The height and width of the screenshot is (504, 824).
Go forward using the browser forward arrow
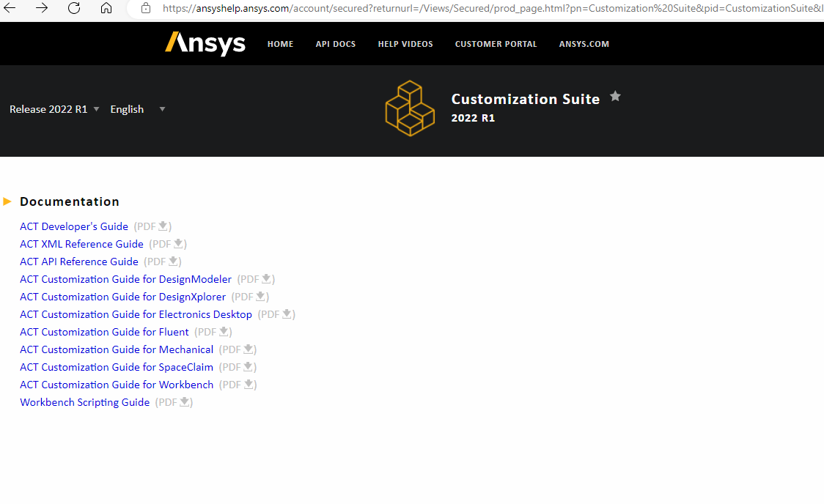[x=42, y=8]
